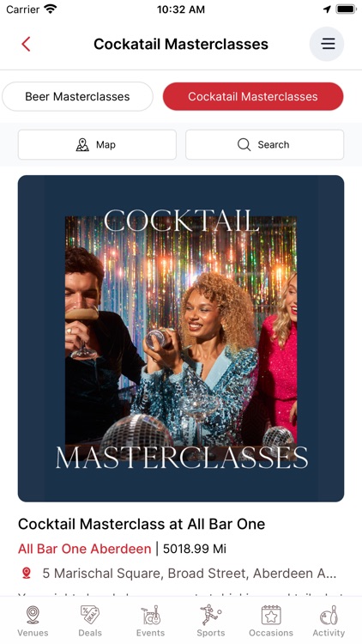The image size is (362, 644).
Task: Select the Cockatail Masterclasses red pill
Action: coord(253,96)
